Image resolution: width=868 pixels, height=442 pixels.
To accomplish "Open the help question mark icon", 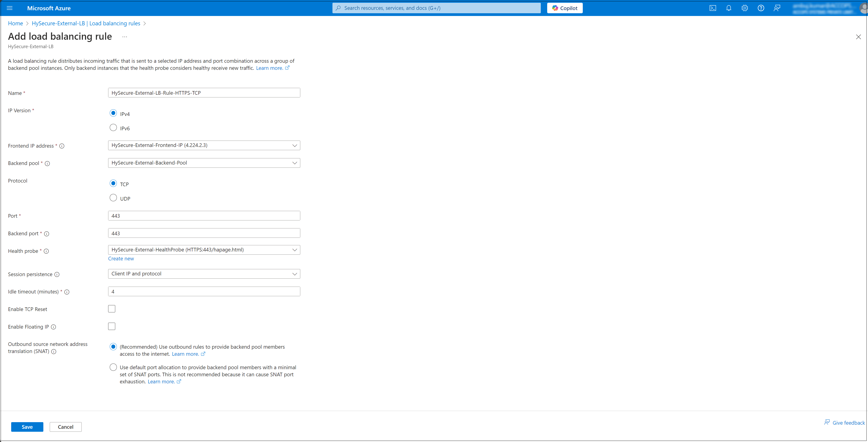I will pos(761,8).
